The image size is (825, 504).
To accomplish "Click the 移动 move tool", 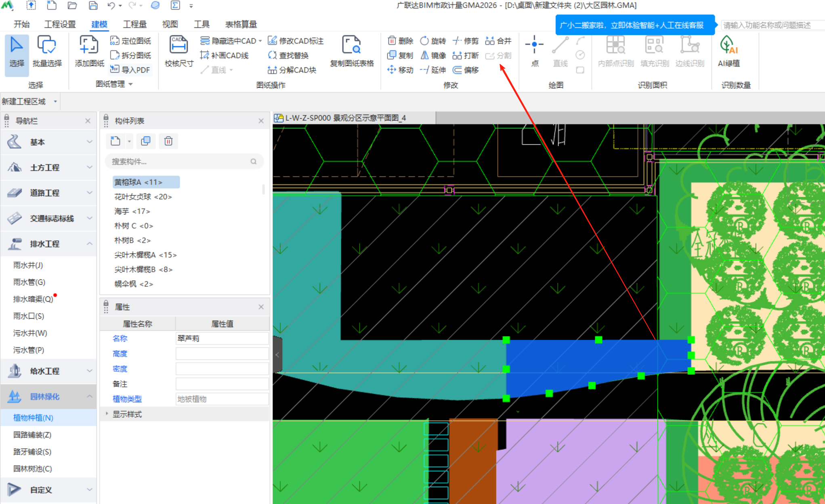I will coord(400,70).
